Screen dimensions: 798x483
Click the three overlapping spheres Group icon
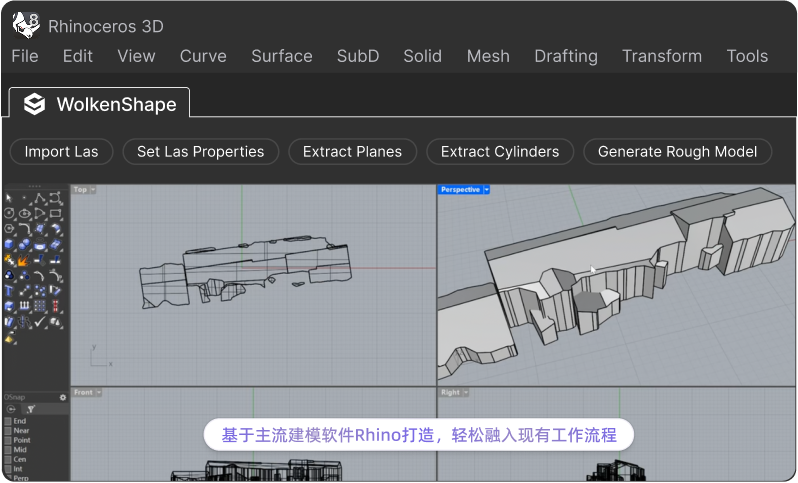pos(9,275)
